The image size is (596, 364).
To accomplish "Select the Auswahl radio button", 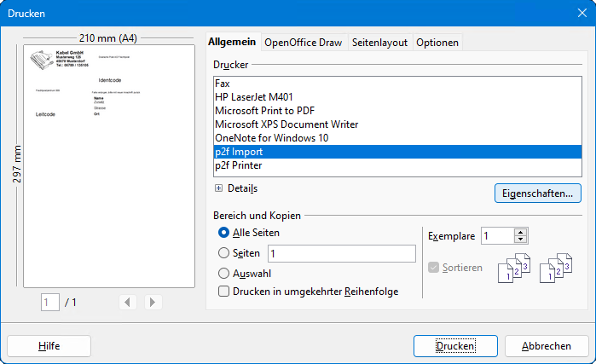I will (x=225, y=274).
